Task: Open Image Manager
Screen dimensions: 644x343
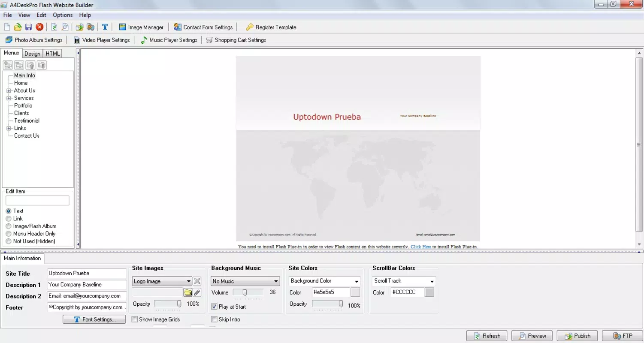Action: coord(141,27)
